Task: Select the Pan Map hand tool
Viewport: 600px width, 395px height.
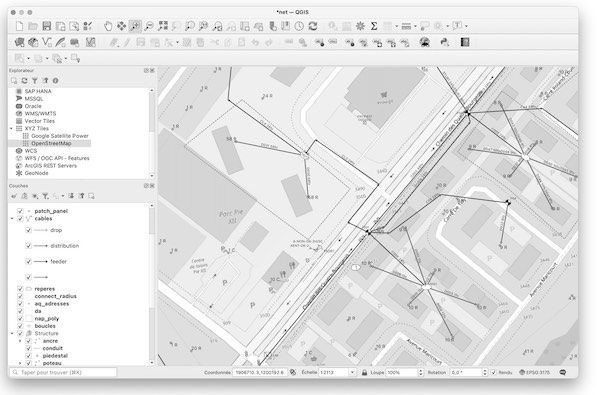Action: (108, 26)
